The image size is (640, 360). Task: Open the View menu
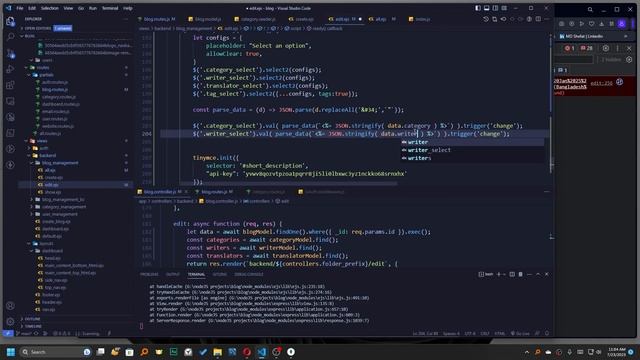(x=68, y=8)
